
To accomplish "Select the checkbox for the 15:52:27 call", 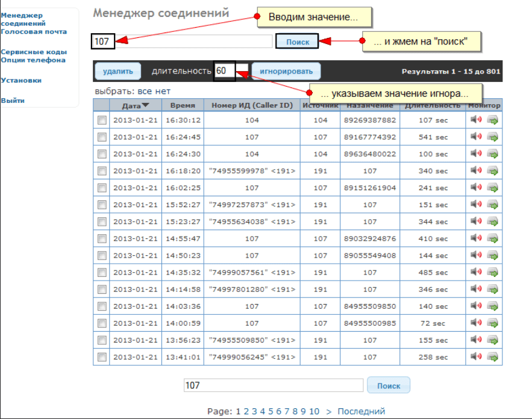I will [x=102, y=205].
